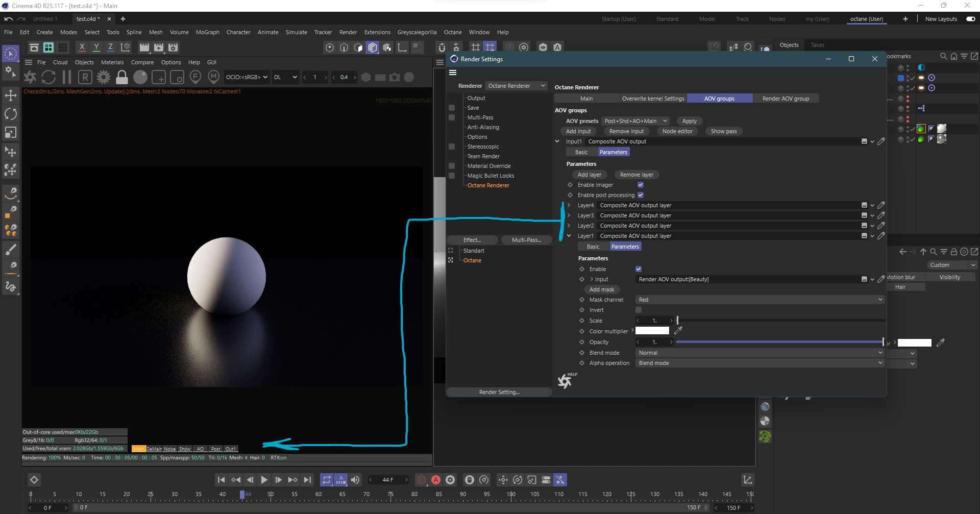This screenshot has height=514, width=980.
Task: Switch to the Render AOV group tab
Action: point(786,99)
